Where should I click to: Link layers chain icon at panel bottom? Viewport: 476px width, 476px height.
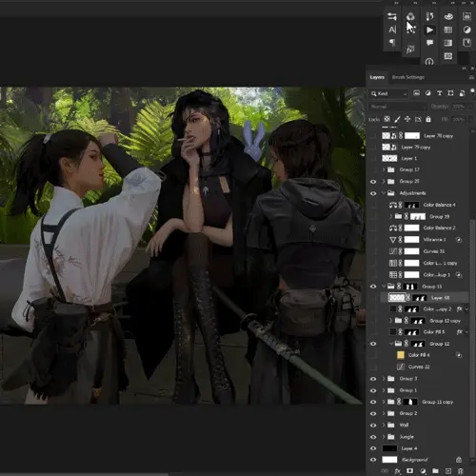(385, 471)
